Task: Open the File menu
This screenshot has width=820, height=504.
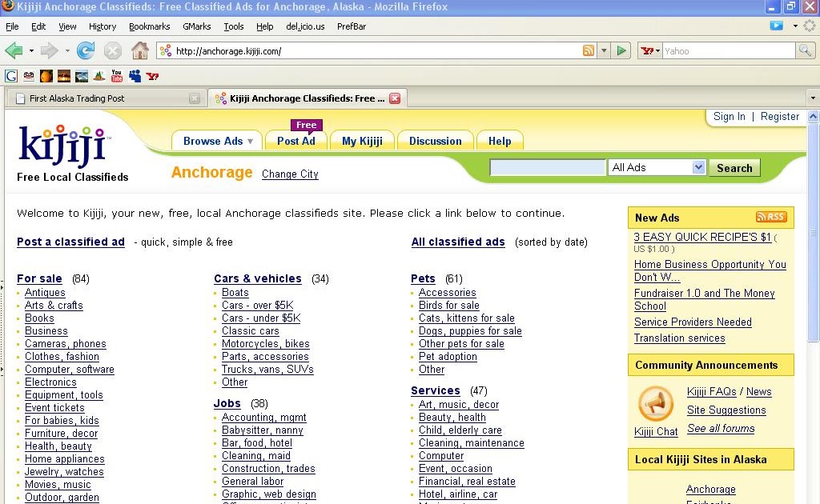Action: click(12, 26)
